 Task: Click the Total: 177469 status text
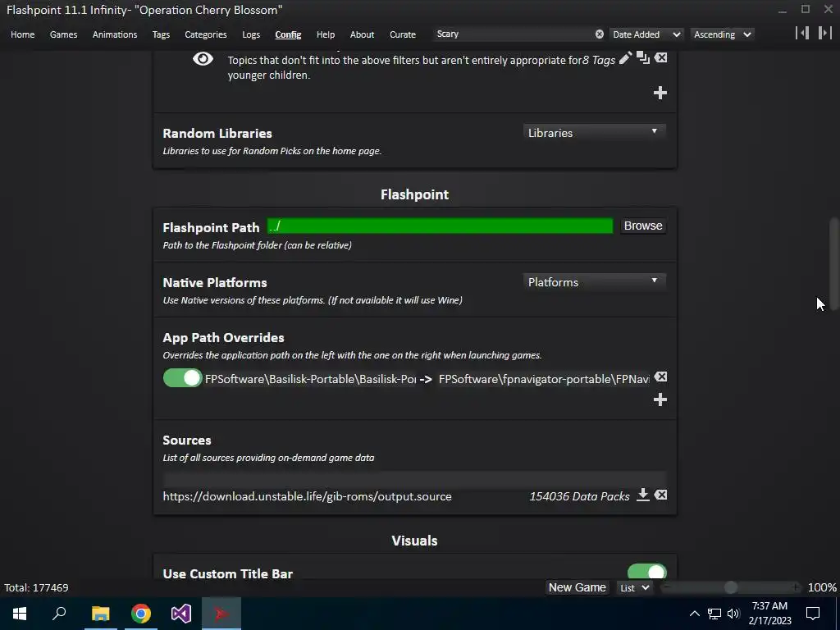click(x=36, y=587)
